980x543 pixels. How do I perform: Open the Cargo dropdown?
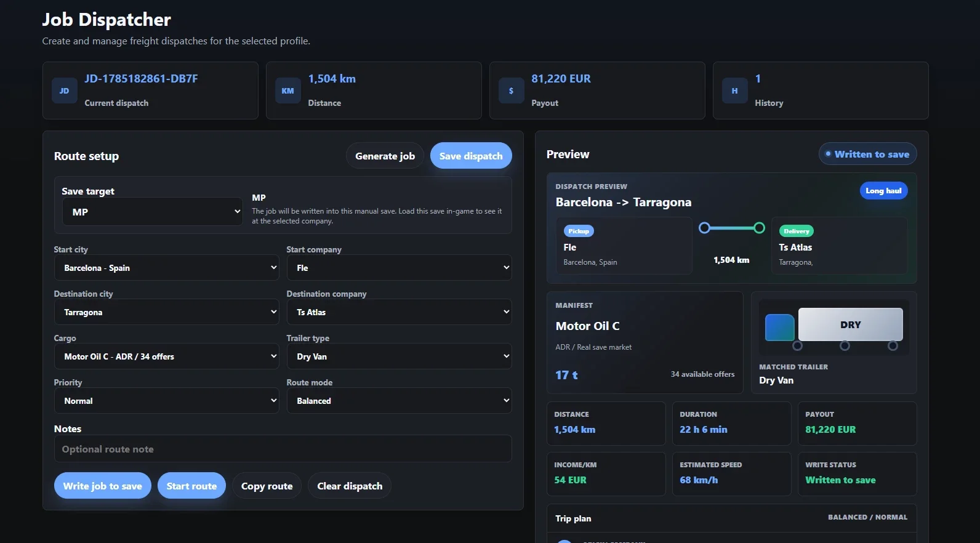pos(166,356)
